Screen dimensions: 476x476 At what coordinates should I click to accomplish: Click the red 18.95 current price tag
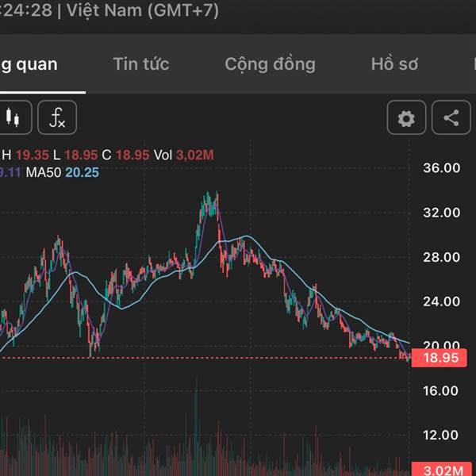(x=439, y=358)
